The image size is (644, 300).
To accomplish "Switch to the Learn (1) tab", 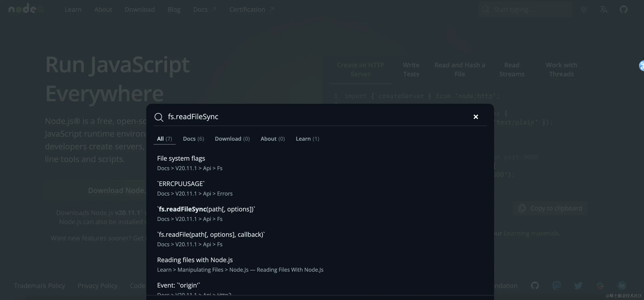I will tap(308, 139).
